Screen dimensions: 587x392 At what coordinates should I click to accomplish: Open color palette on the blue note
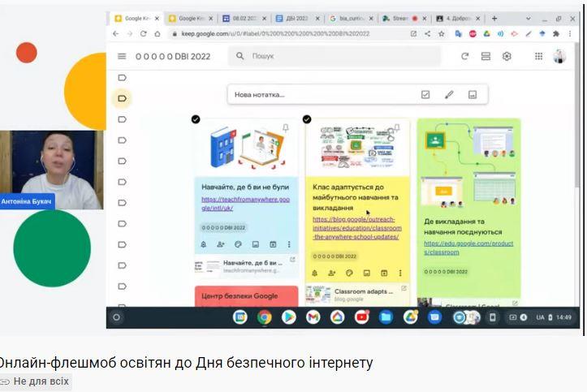click(238, 244)
